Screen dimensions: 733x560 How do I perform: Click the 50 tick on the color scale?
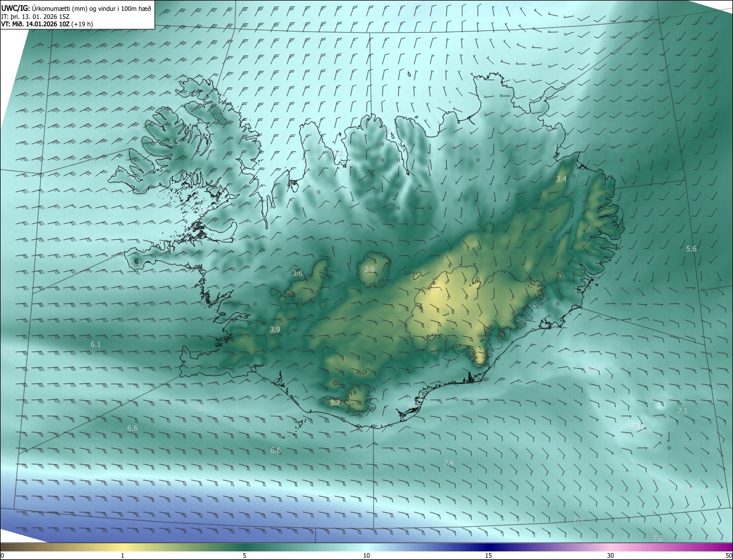pos(728,555)
